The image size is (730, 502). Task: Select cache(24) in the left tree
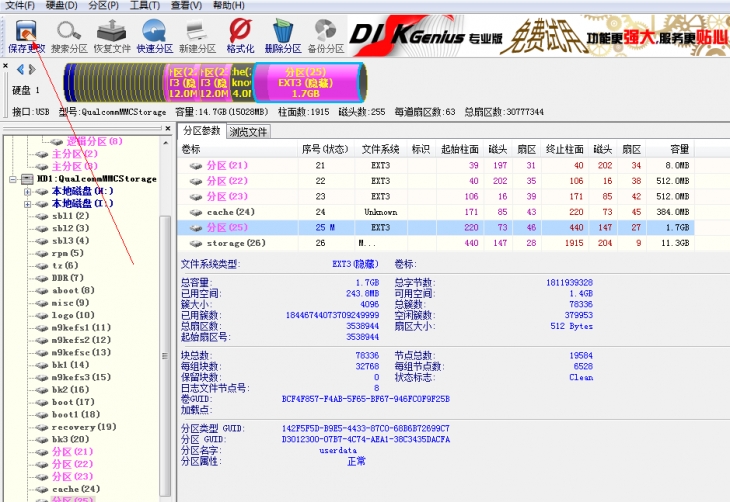coord(76,489)
